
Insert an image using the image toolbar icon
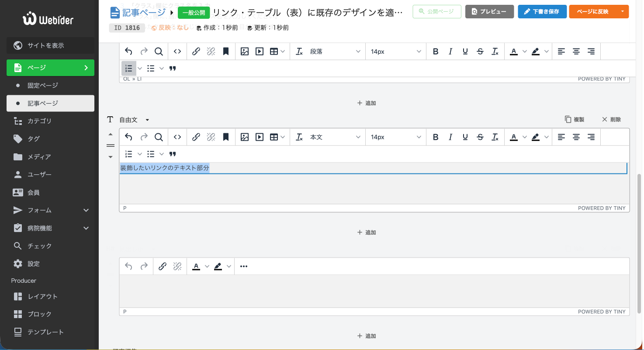click(x=244, y=137)
